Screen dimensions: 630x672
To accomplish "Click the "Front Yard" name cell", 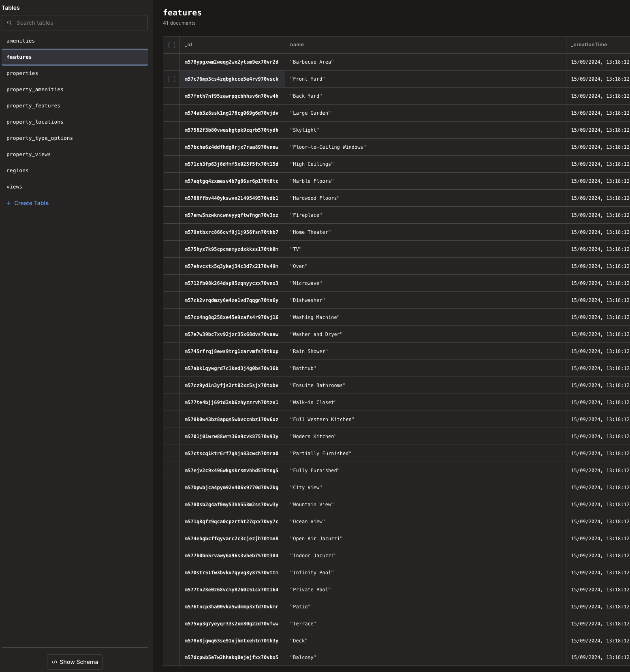I will pos(425,79).
